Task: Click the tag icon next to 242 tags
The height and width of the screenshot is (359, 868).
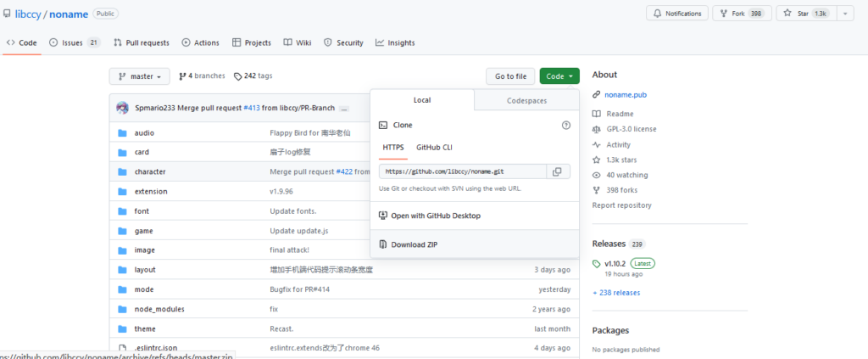Action: (x=238, y=76)
